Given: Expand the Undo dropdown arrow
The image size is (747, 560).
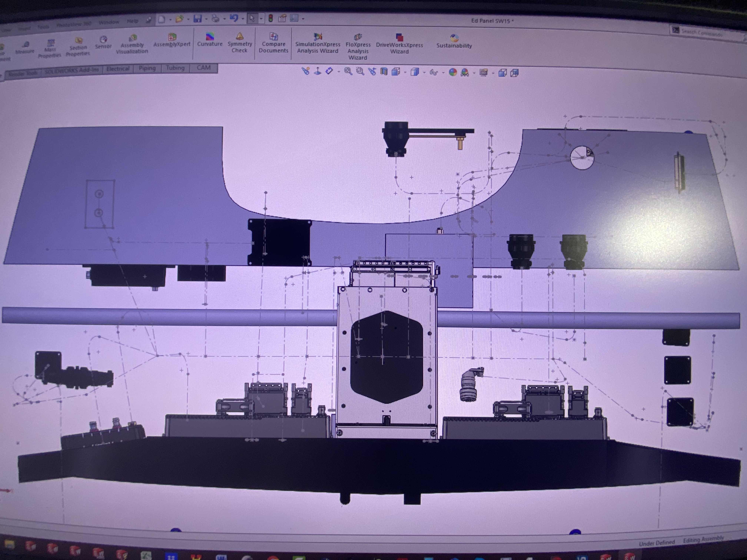Looking at the screenshot, I should (x=243, y=19).
